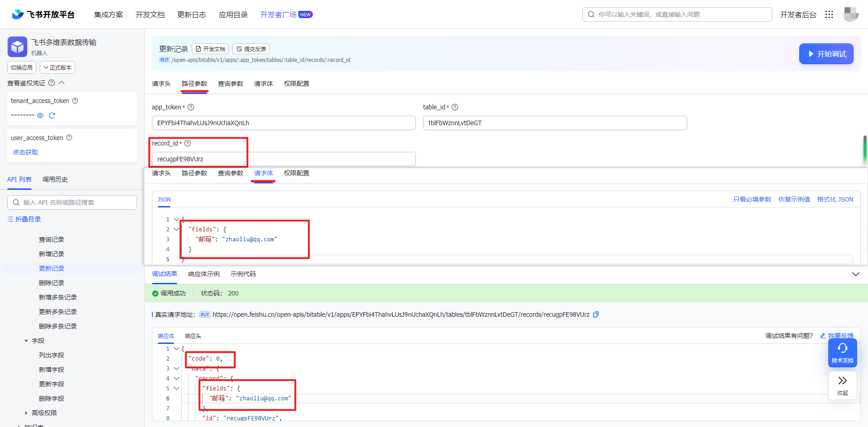868x427 pixels.
Task: Select 新增记录 in the API list
Action: coord(52,254)
